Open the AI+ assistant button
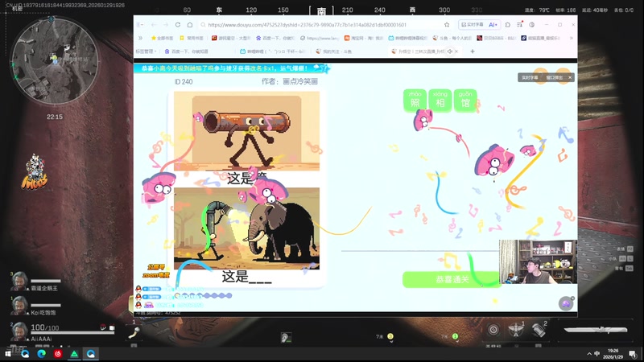 point(493,25)
